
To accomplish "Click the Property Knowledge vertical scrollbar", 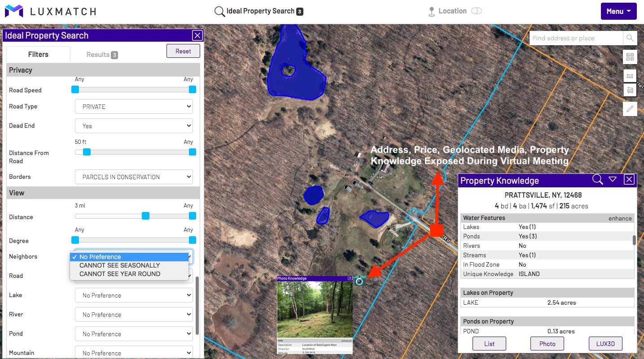I will (634, 240).
